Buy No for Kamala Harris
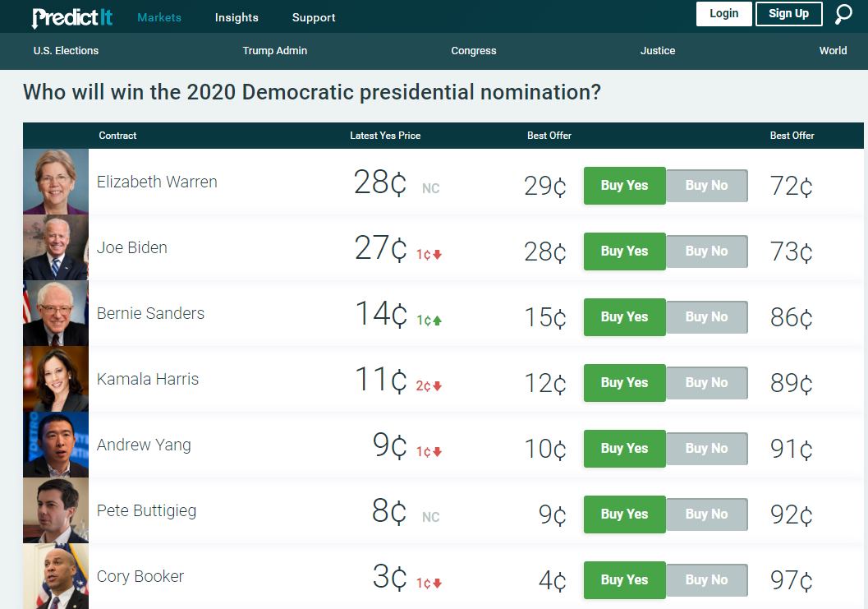 point(706,383)
